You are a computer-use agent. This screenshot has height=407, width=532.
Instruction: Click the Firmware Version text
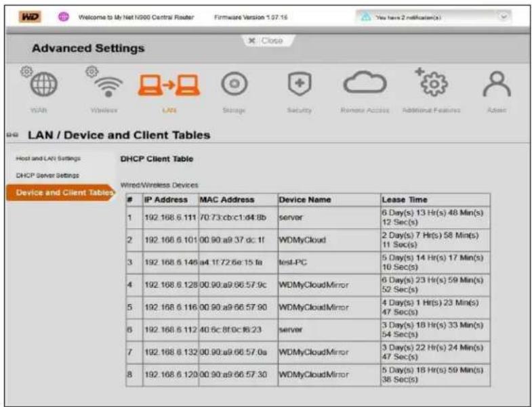(251, 17)
